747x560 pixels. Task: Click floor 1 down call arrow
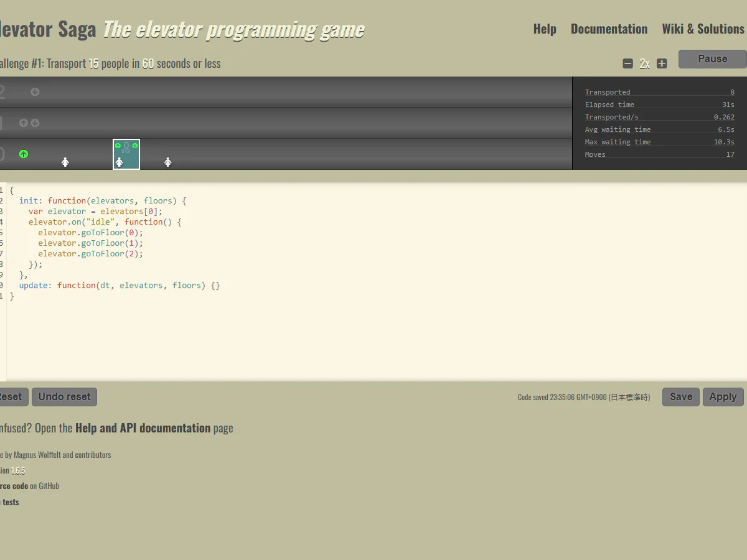click(35, 123)
